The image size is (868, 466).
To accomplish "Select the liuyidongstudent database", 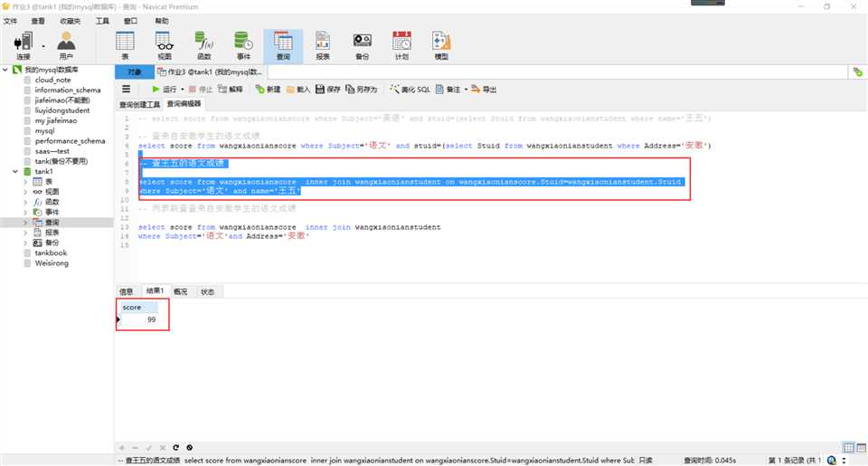I will coord(62,110).
